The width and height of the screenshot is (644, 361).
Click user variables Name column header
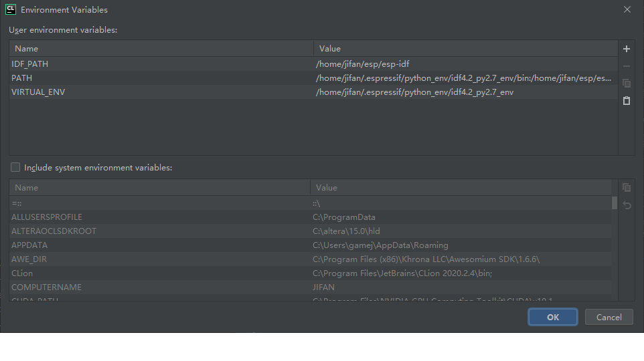pos(161,48)
